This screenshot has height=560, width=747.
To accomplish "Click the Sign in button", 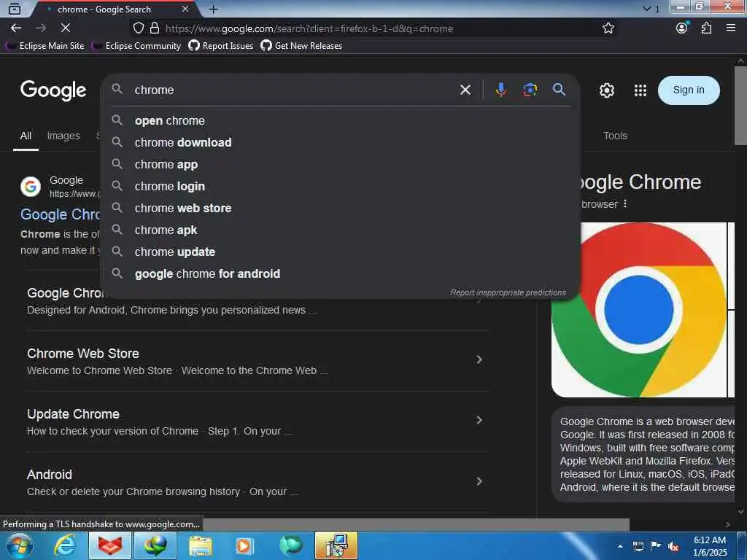I will click(689, 90).
